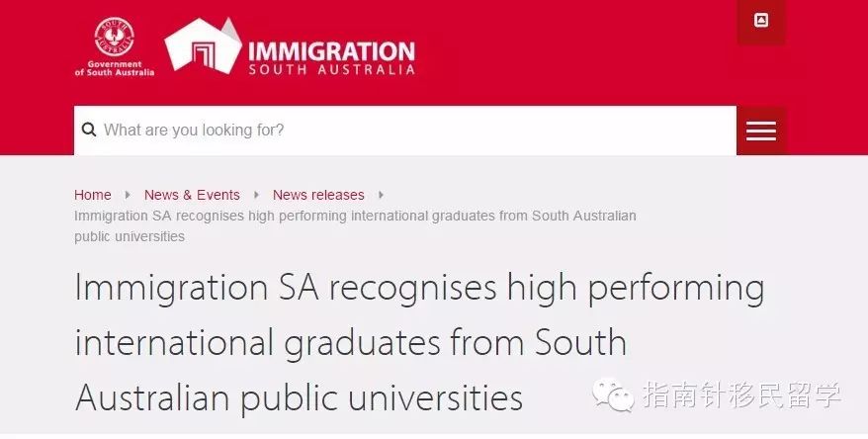Click the 'SOUTH AUSTRALIA' subtitle under IMMIGRATION
This screenshot has width=868, height=439.
pos(331,70)
